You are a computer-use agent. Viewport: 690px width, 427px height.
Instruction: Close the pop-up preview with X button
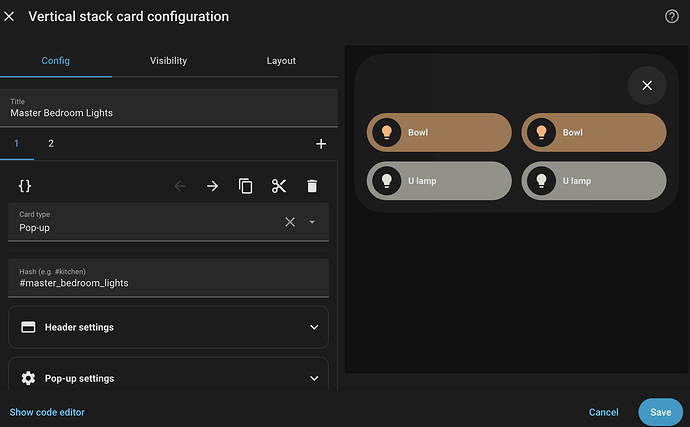647,86
